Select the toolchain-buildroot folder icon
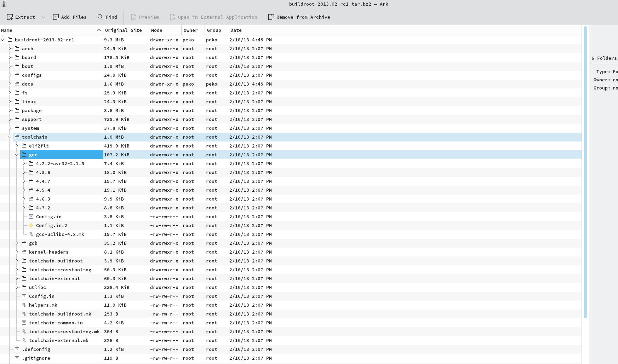This screenshot has width=618, height=364. click(x=24, y=261)
